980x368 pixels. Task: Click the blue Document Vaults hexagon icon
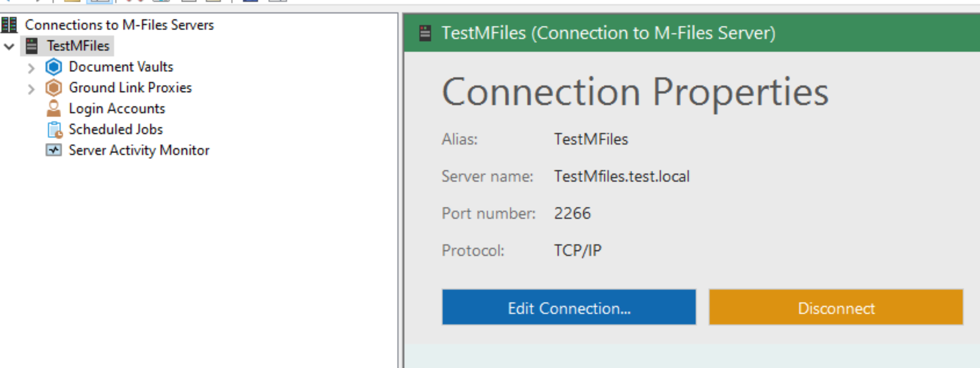click(x=54, y=67)
